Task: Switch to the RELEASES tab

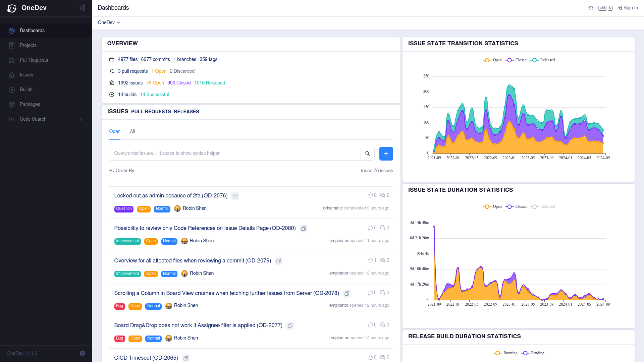Action: (186, 112)
